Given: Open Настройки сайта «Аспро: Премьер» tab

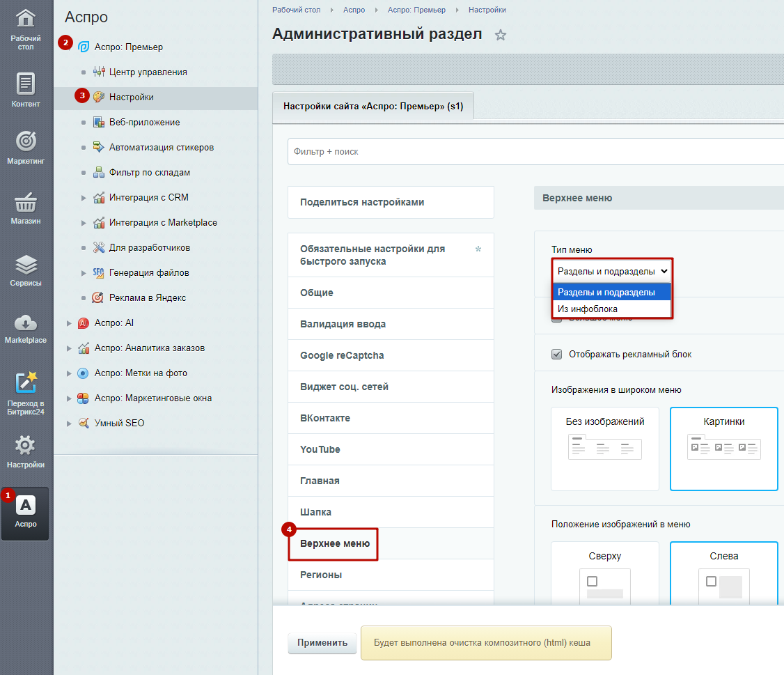Looking at the screenshot, I should tap(373, 106).
